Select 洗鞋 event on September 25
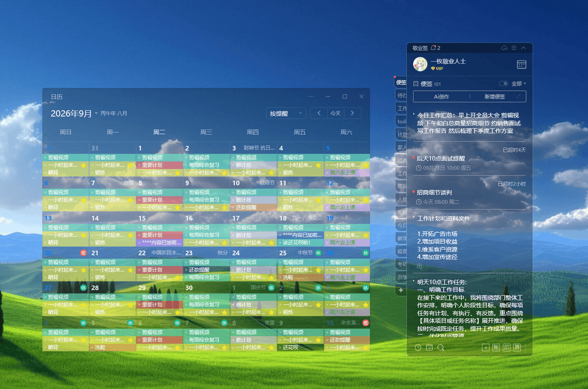Screen dimensions: 588x389 click(x=300, y=277)
